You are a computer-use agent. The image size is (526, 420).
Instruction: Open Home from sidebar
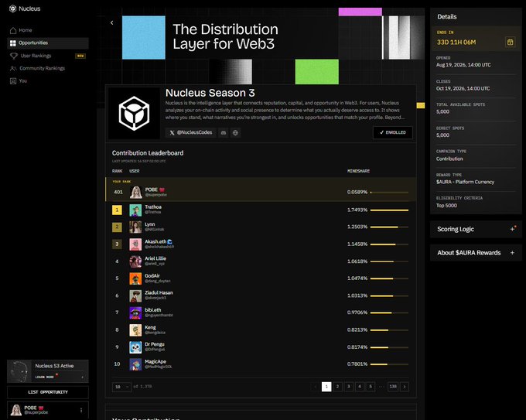pyautogui.click(x=21, y=30)
